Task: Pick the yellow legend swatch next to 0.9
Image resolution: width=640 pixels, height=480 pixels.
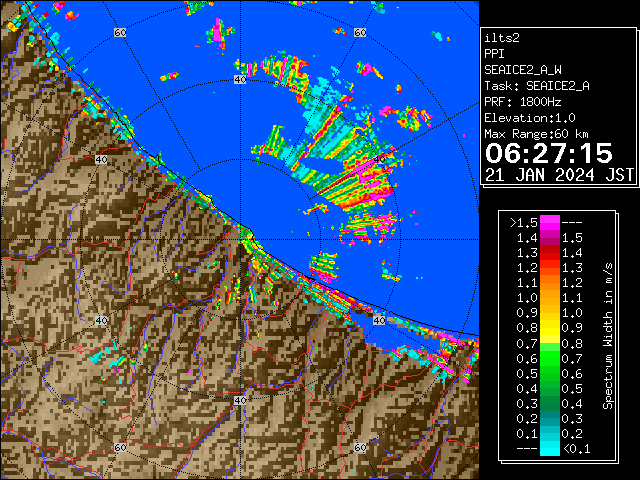Action: (x=550, y=328)
